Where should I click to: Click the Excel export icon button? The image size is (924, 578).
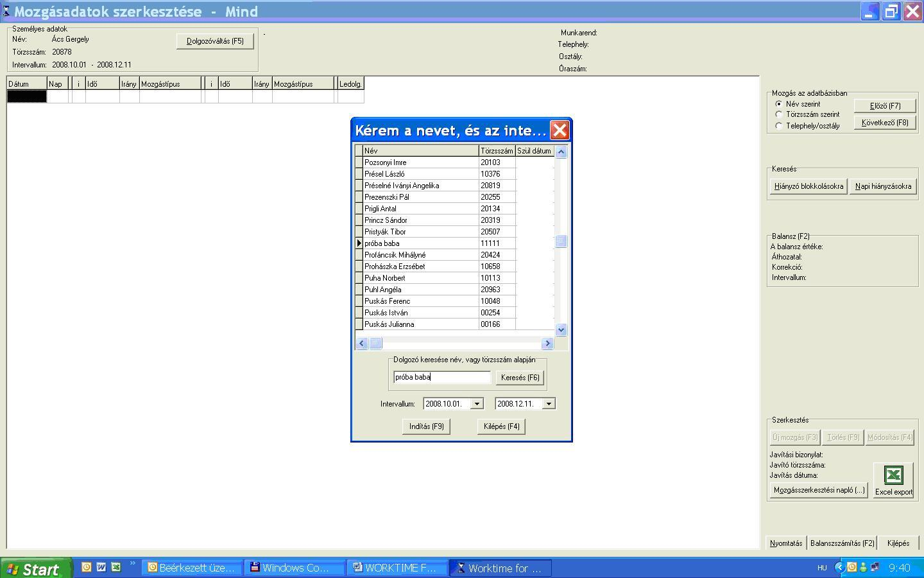(893, 480)
